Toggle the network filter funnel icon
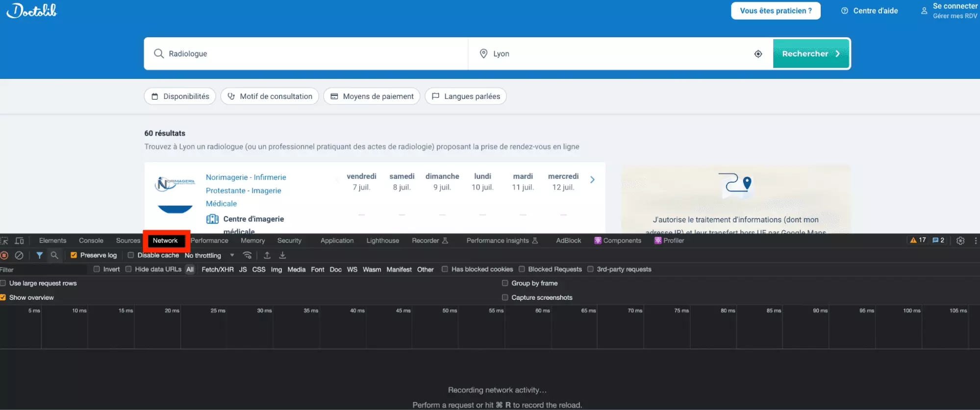980x410 pixels. [x=40, y=255]
